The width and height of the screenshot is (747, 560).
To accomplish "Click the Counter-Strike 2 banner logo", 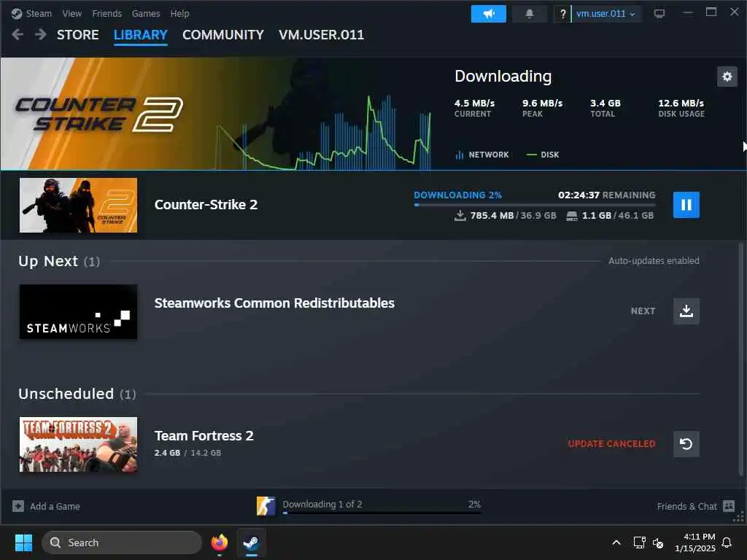I will tap(98, 114).
